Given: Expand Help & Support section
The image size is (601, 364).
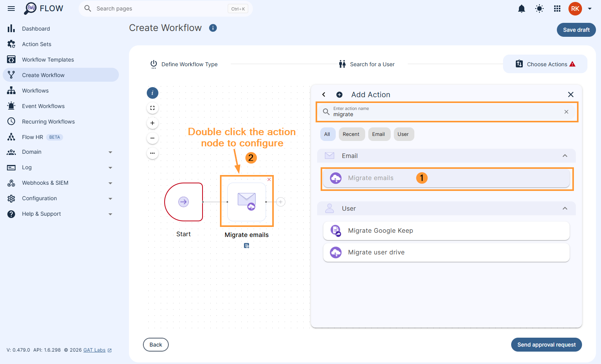Looking at the screenshot, I should pyautogui.click(x=61, y=214).
